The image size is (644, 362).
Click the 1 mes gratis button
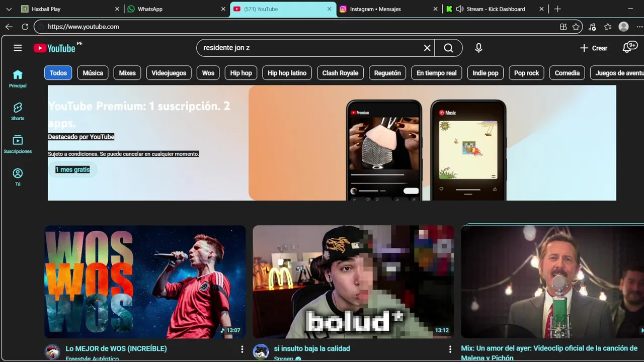(x=72, y=170)
